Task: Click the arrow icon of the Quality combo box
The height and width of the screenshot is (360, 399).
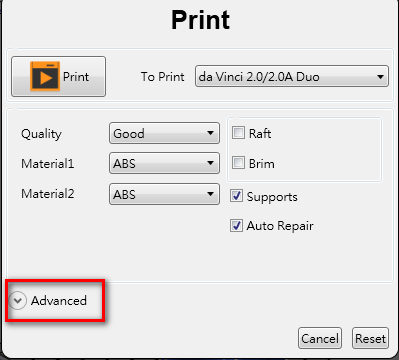Action: pyautogui.click(x=210, y=133)
